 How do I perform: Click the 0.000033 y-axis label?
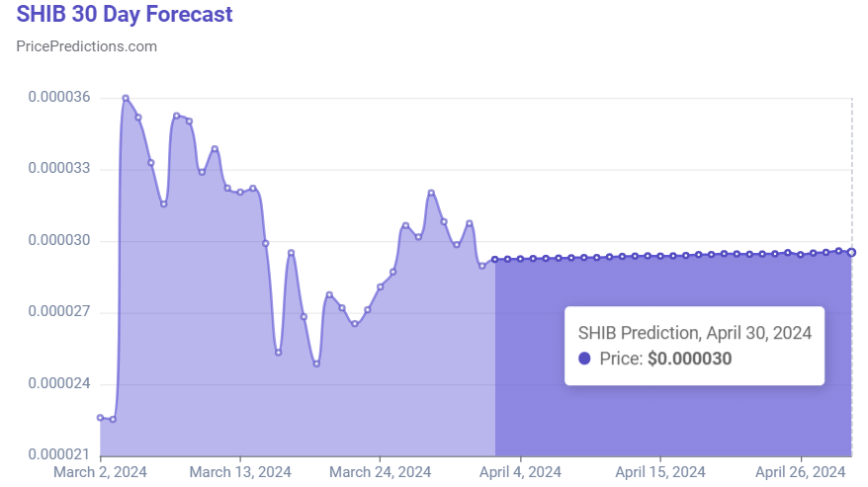[59, 169]
